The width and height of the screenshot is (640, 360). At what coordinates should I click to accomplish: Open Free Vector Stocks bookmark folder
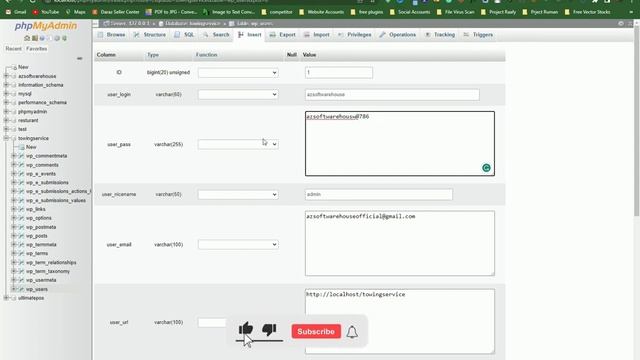coord(587,12)
